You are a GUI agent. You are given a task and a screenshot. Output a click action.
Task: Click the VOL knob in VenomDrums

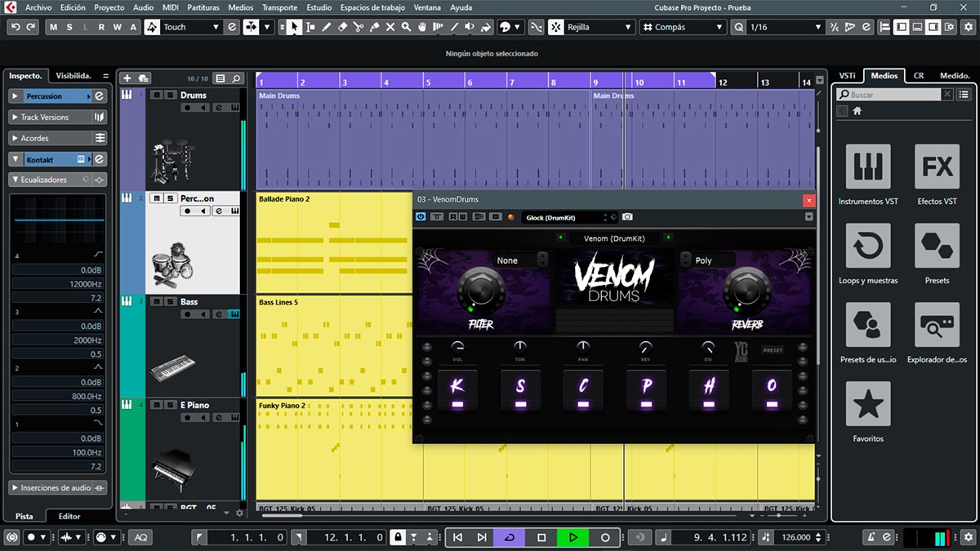point(458,347)
